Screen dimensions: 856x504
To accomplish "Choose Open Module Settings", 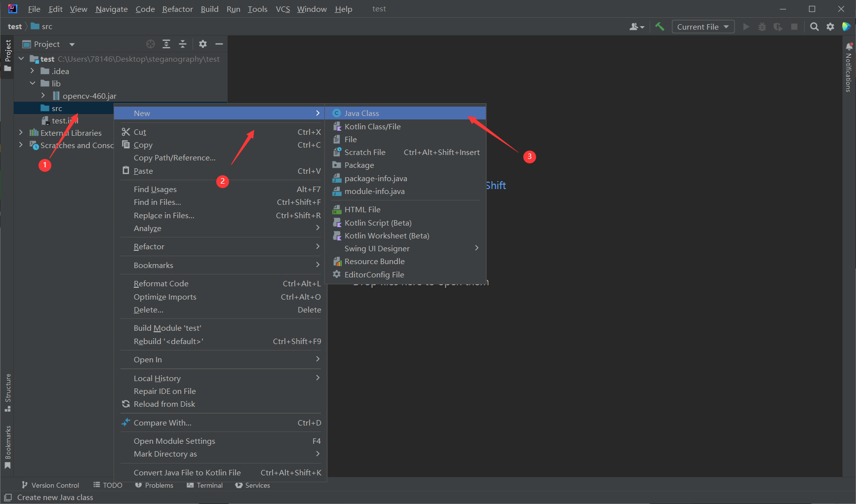I will click(221, 441).
